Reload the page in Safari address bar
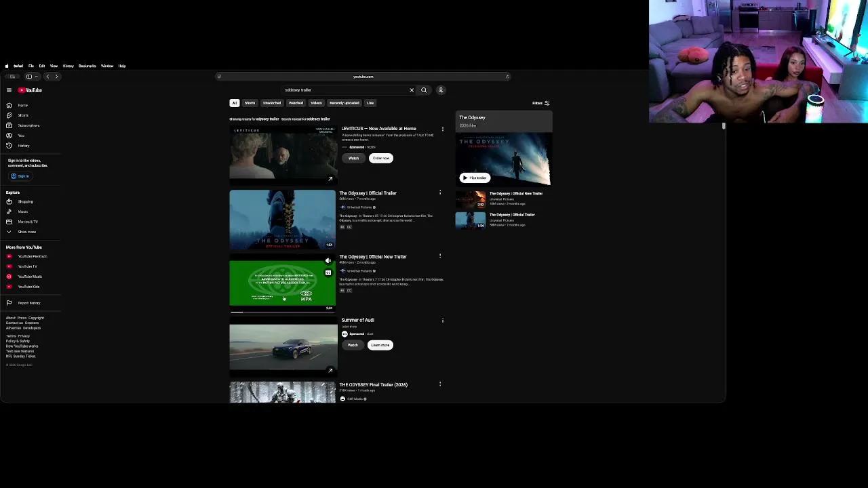Viewport: 868px width, 488px height. [x=507, y=77]
